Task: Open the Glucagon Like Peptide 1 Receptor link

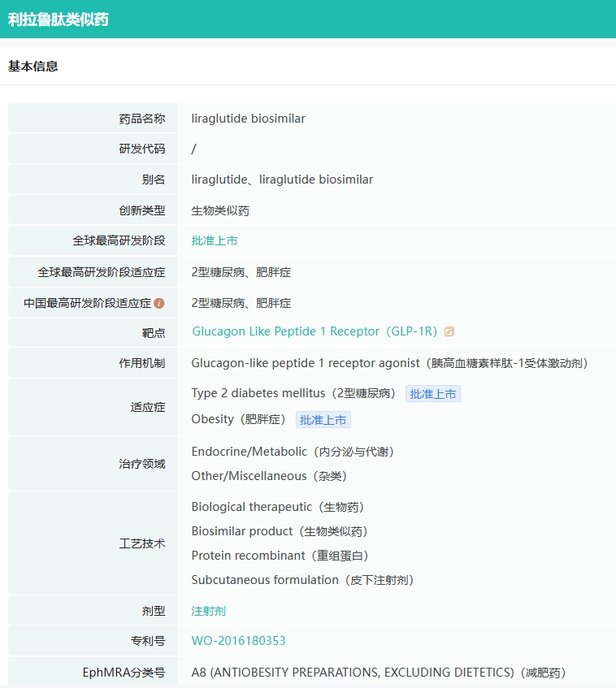Action: pyautogui.click(x=315, y=331)
